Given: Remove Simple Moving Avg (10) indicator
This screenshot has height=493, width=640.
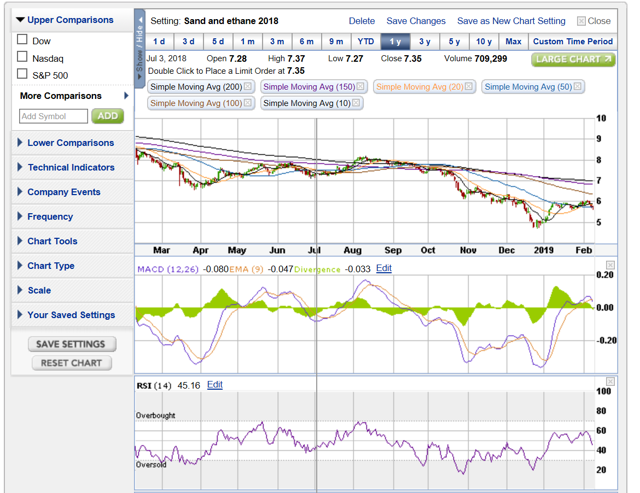Looking at the screenshot, I should (356, 103).
